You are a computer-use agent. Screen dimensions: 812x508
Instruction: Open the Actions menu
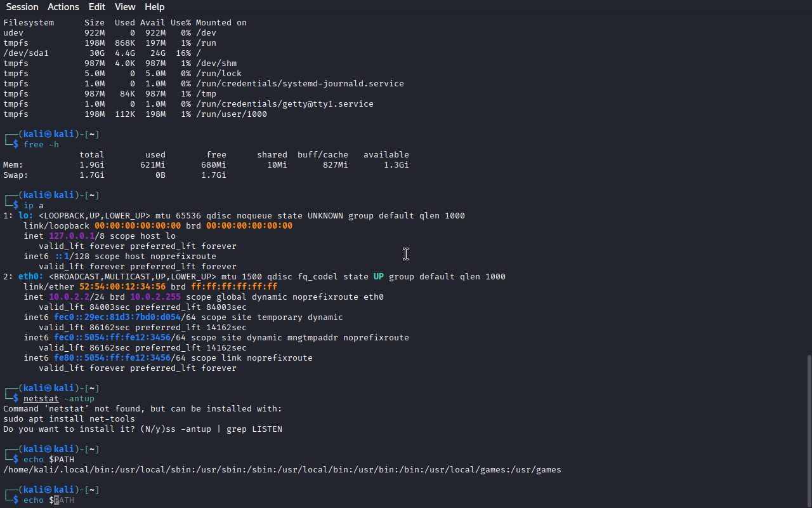point(63,7)
